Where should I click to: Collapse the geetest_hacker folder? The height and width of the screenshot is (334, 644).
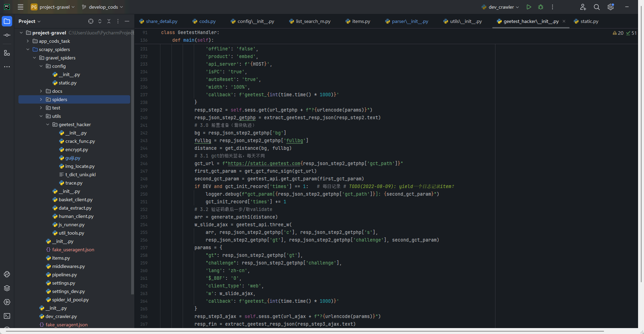(x=48, y=124)
